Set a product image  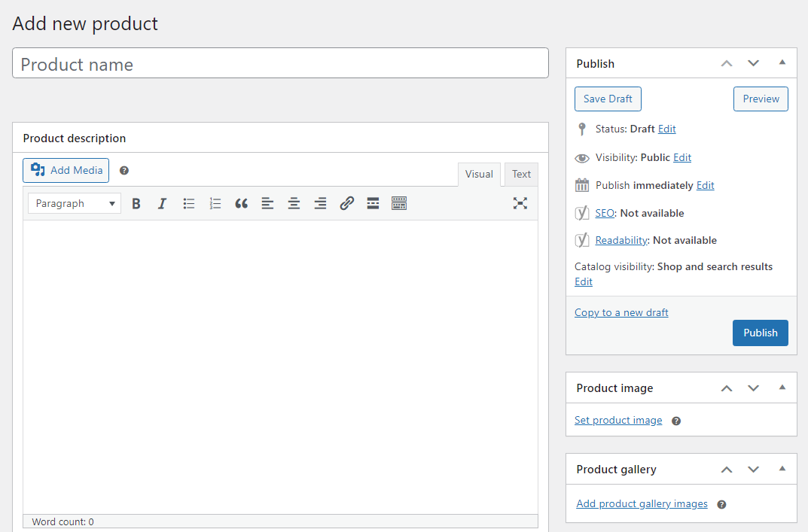618,420
